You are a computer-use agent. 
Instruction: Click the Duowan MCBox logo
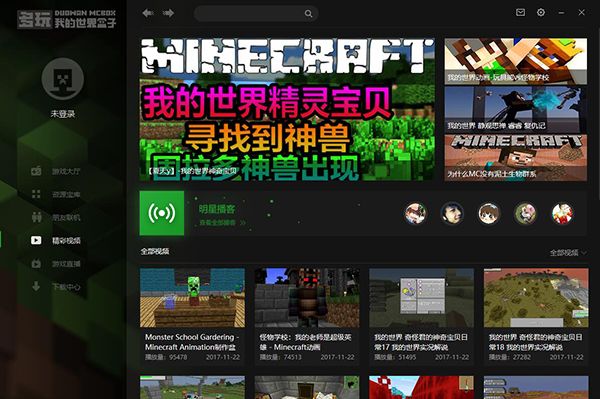click(x=67, y=19)
